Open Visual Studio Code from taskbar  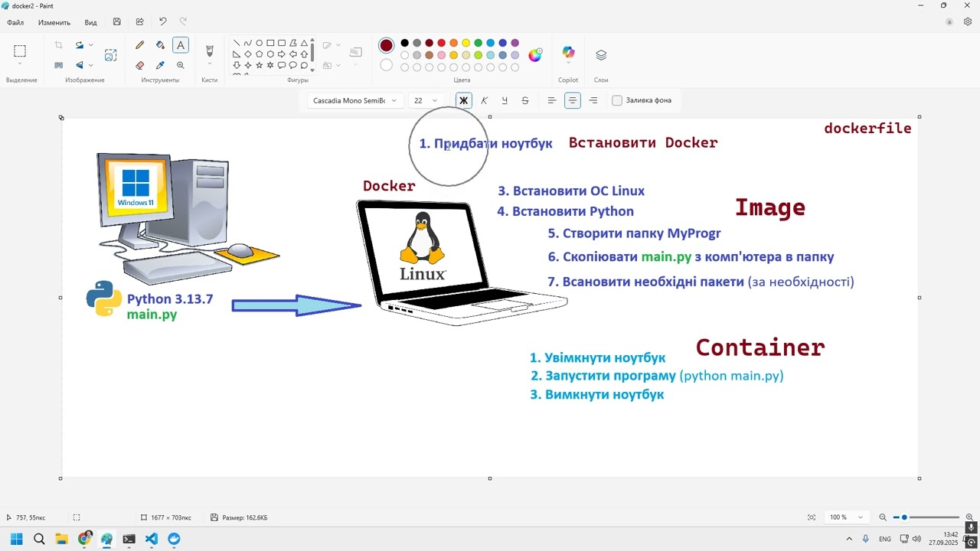pos(152,539)
